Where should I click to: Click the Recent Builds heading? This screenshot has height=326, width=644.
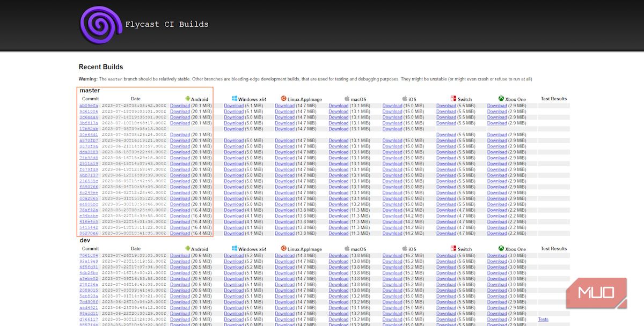(x=101, y=67)
